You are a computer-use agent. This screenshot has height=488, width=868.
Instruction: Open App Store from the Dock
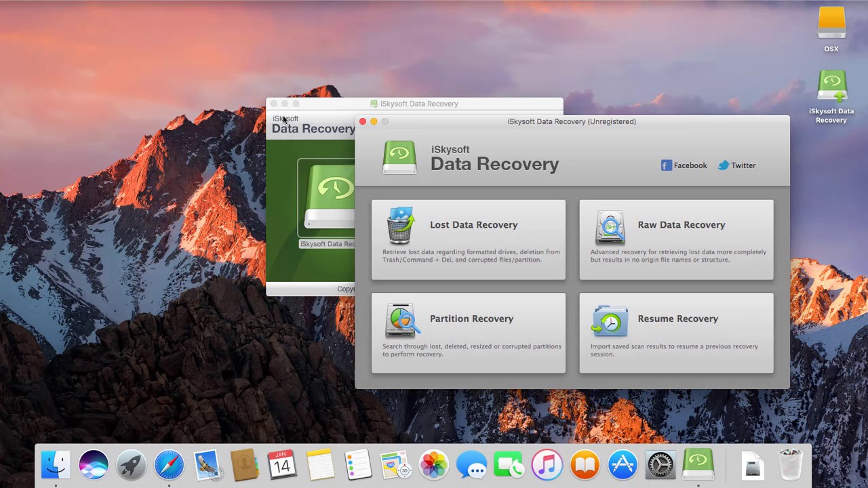623,465
